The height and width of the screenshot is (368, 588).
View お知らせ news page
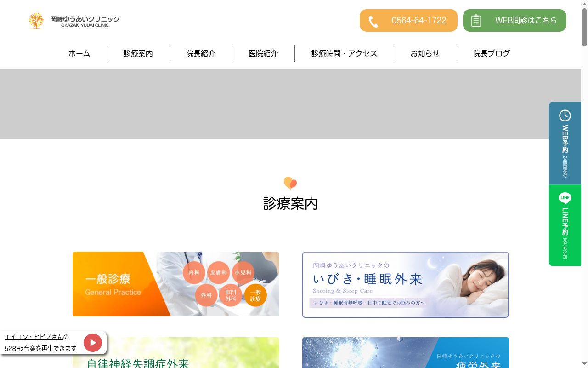pos(425,53)
